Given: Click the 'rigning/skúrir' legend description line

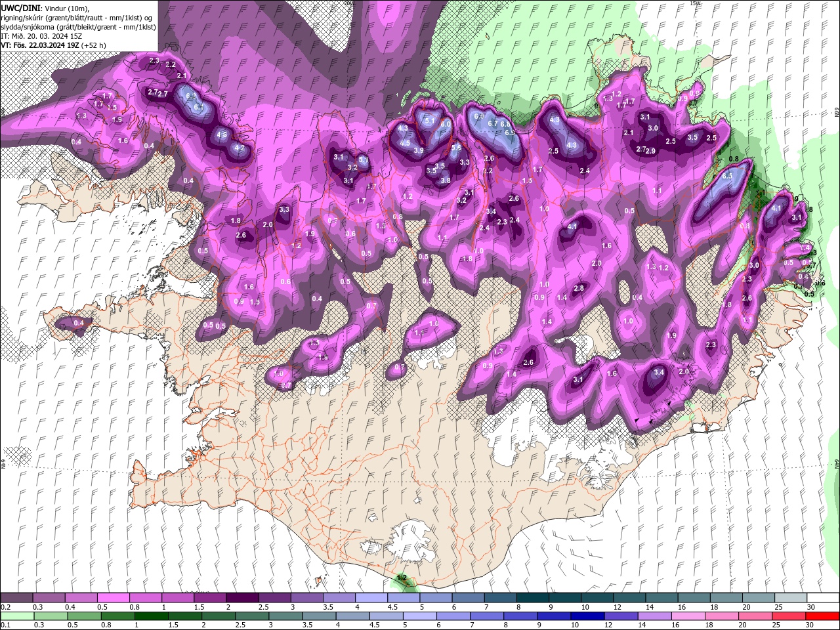Looking at the screenshot, I should (x=77, y=17).
